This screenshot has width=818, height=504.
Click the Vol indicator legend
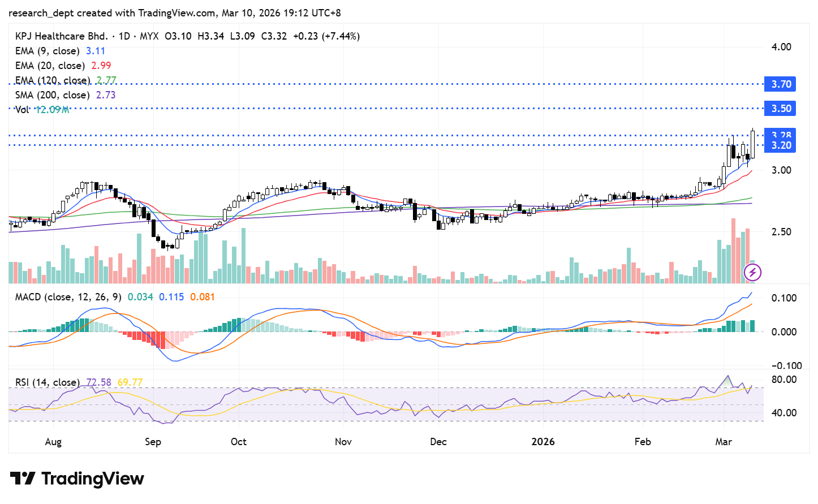(22, 110)
